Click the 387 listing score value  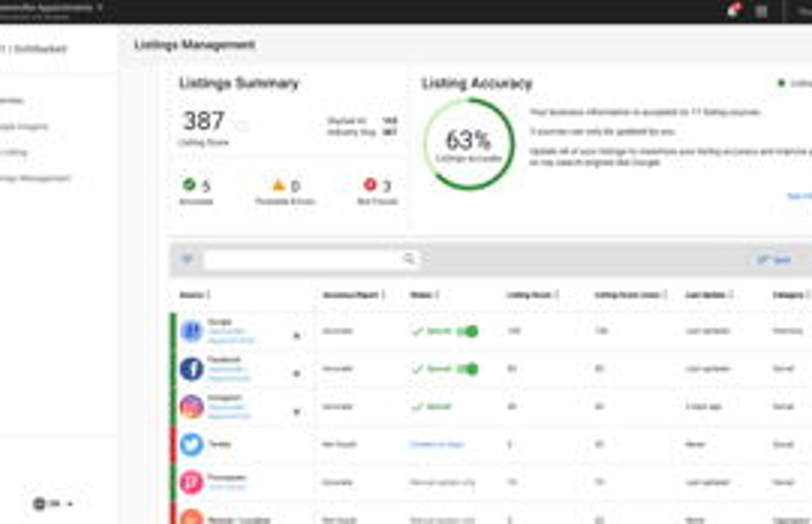click(x=204, y=121)
